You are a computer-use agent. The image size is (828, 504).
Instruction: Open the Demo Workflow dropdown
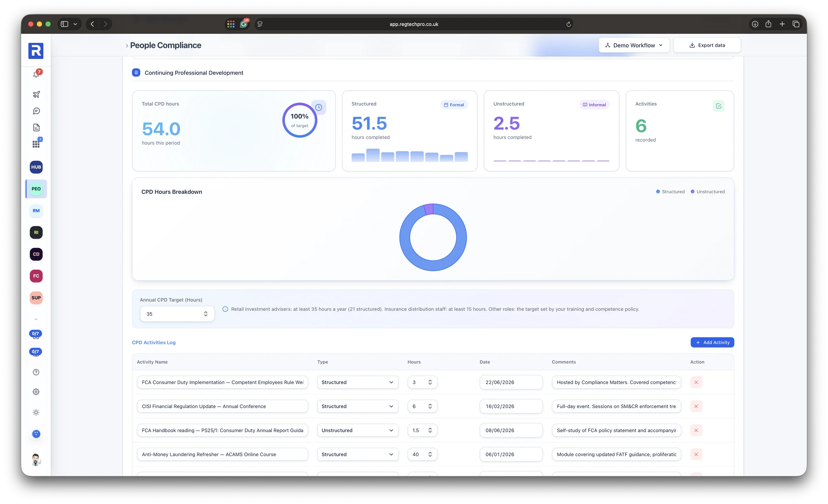click(x=634, y=45)
